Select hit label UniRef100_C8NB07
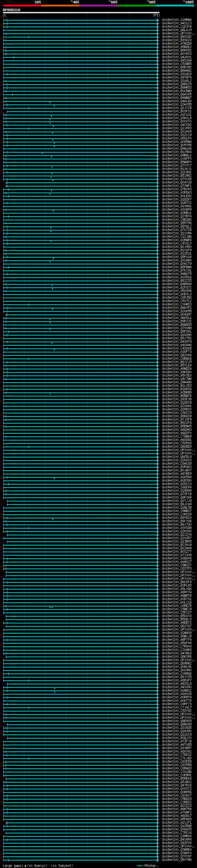 [176, 511]
